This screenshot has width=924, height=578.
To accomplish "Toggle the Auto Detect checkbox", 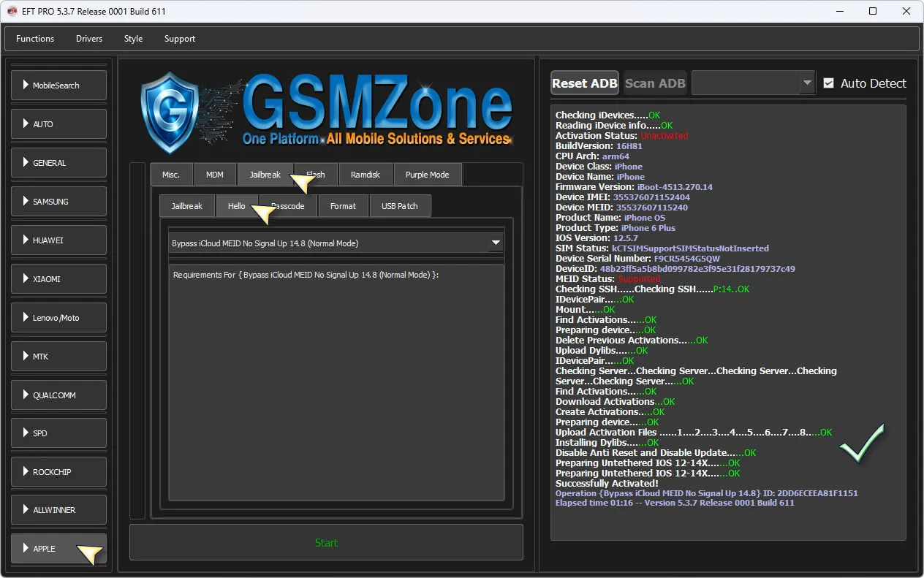I will click(828, 83).
